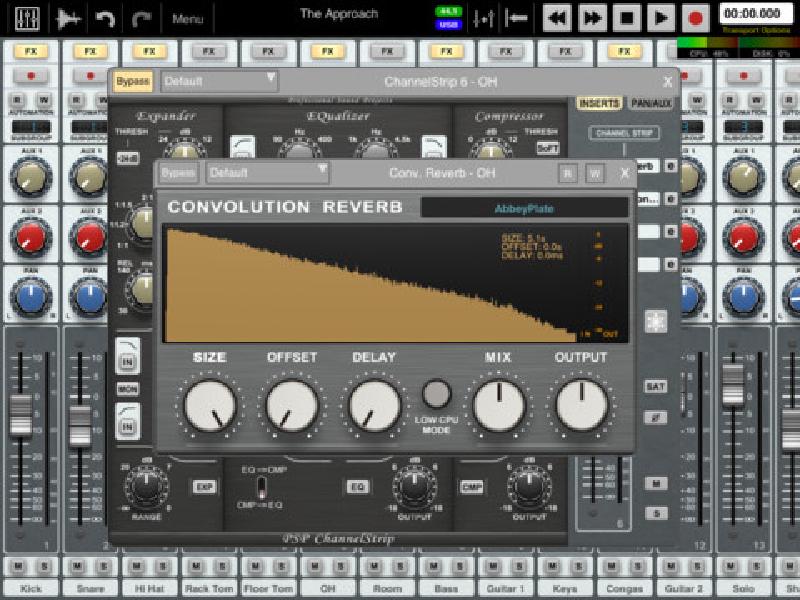Viewport: 800px width, 600px height.
Task: Select the empty fourth insert slot
Action: [648, 264]
